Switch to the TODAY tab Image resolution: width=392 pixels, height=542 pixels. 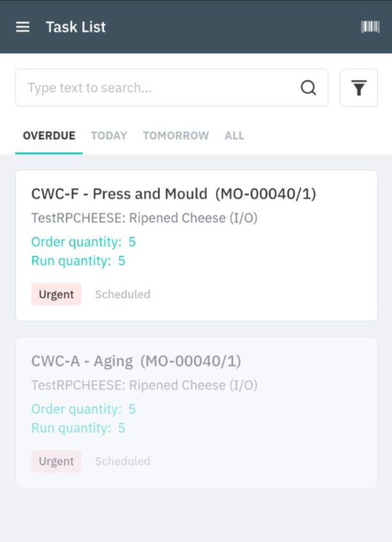tap(109, 135)
